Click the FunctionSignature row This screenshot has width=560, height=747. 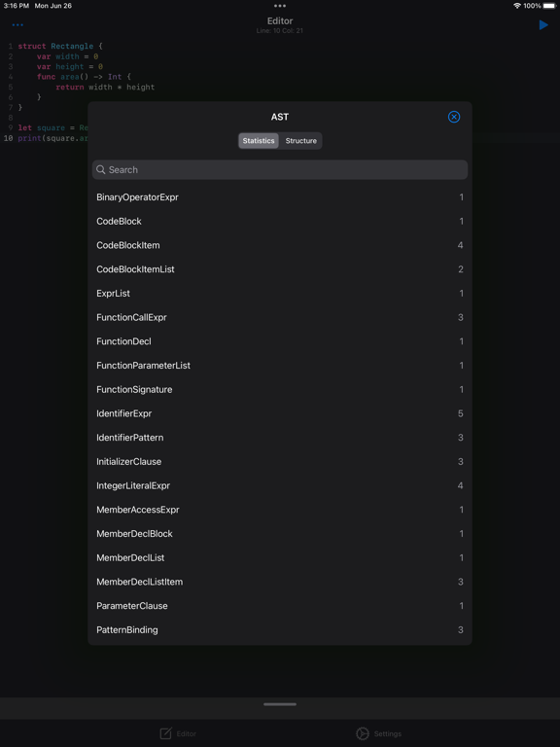point(280,389)
